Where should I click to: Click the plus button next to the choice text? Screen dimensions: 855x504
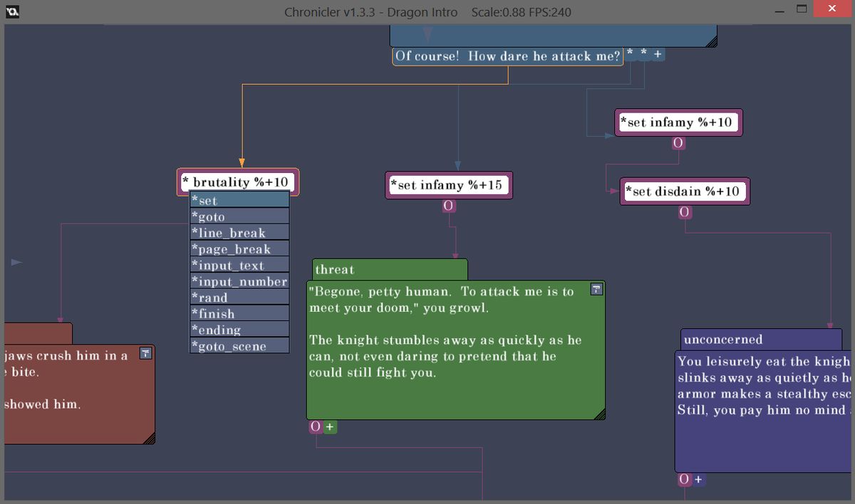(658, 54)
